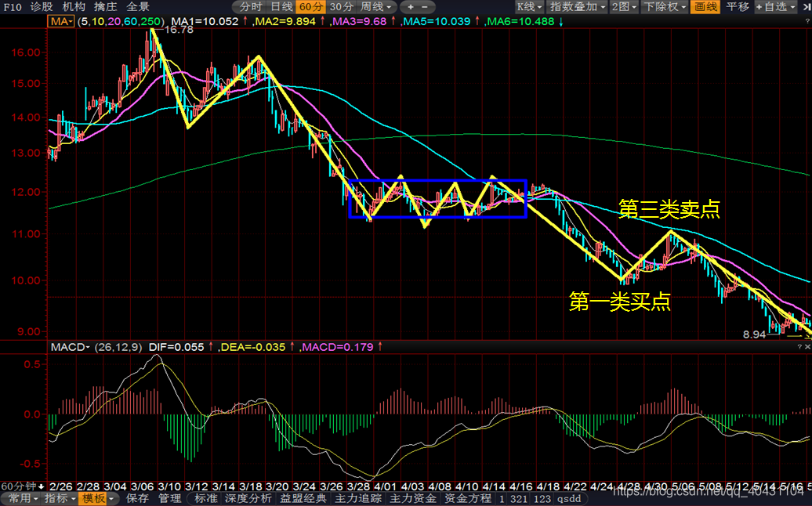The height and width of the screenshot is (506, 812).
Task: Select template tab labeled 123
Action: (542, 499)
